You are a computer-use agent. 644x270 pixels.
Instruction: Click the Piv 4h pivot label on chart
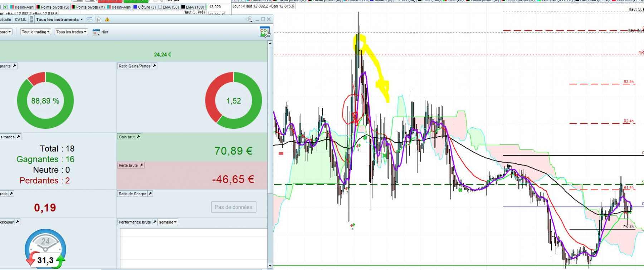click(628, 227)
